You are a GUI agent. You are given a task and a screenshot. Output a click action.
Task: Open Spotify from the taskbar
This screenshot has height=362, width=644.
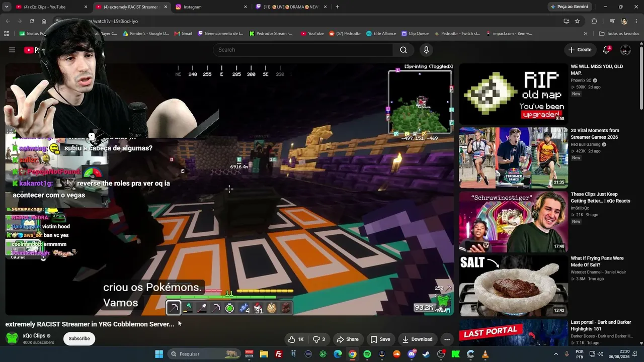click(367, 354)
